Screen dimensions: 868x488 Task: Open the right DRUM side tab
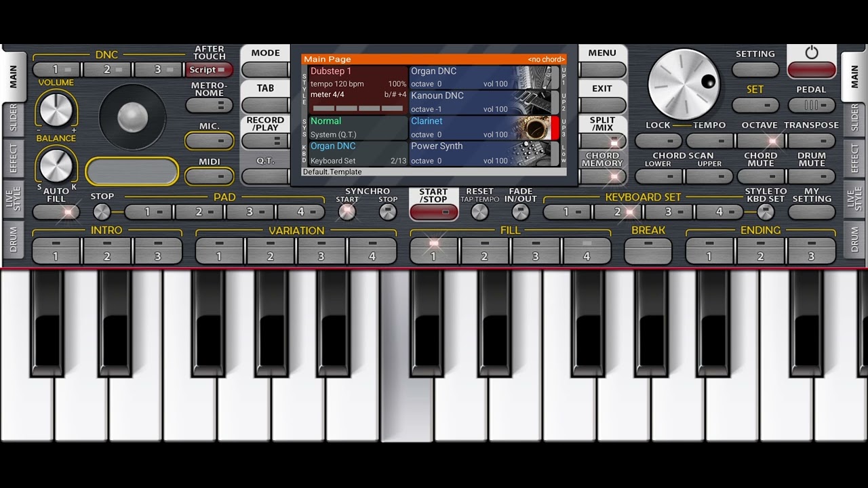pos(854,239)
